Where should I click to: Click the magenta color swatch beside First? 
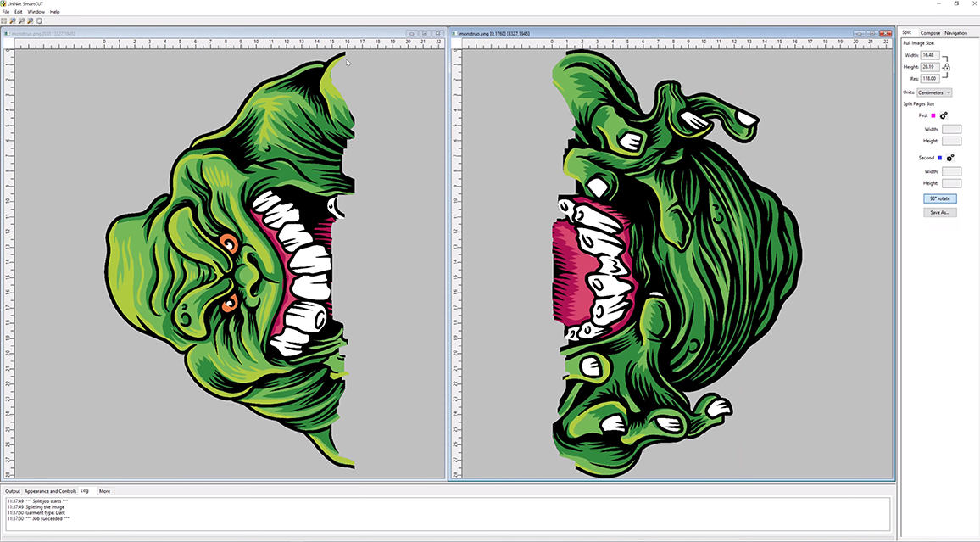click(x=933, y=115)
